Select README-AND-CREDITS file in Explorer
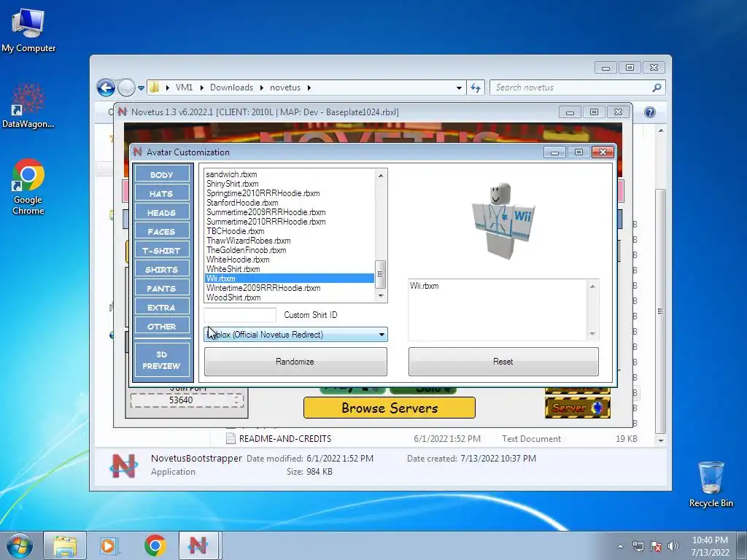 point(285,438)
